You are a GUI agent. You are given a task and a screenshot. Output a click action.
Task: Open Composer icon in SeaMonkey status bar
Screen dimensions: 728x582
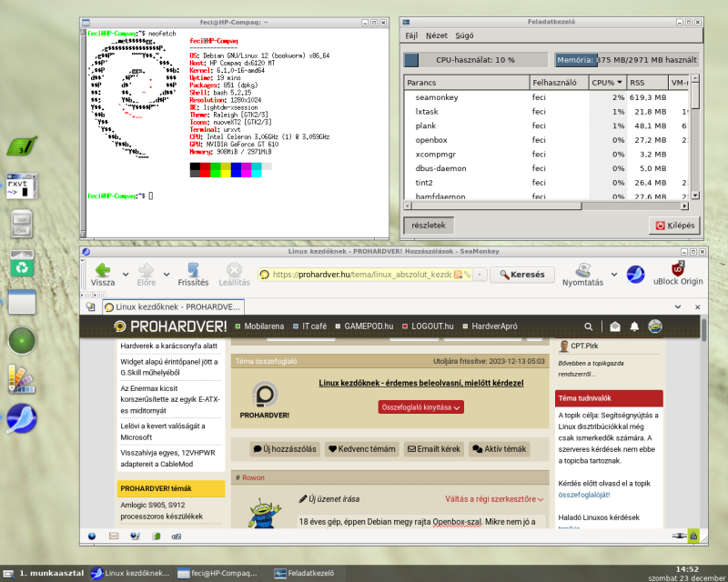tap(135, 536)
